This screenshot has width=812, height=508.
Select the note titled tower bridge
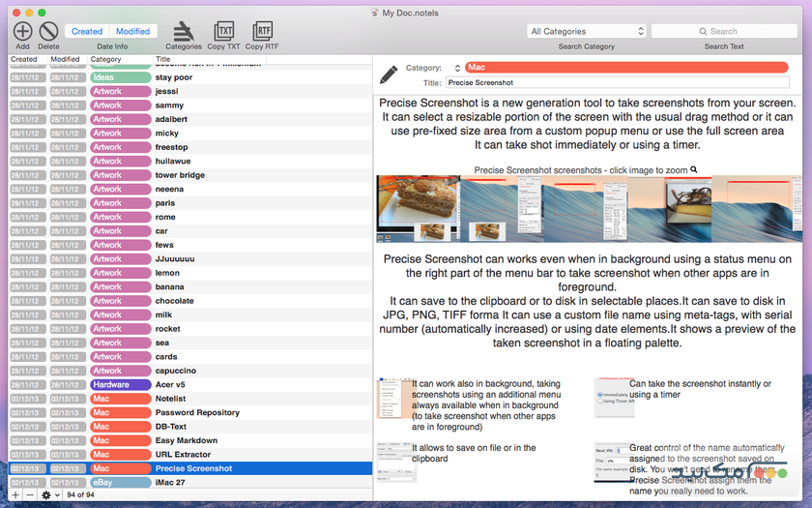(x=190, y=175)
